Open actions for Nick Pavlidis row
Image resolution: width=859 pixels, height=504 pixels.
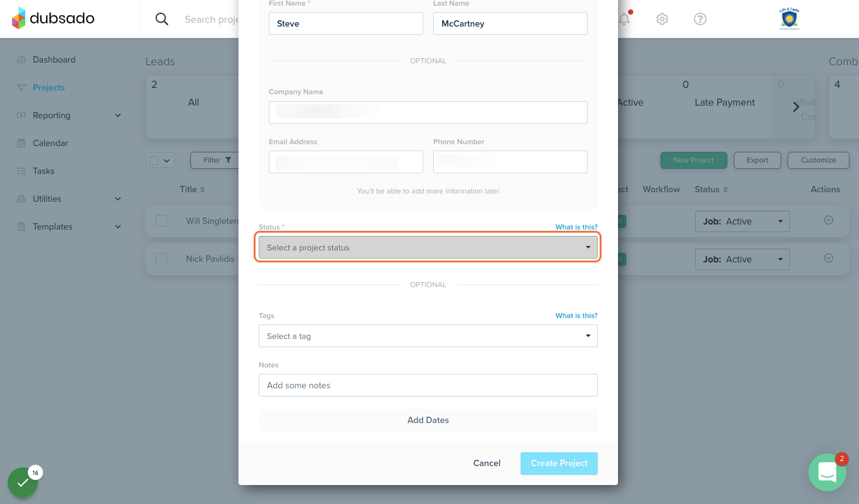(829, 258)
